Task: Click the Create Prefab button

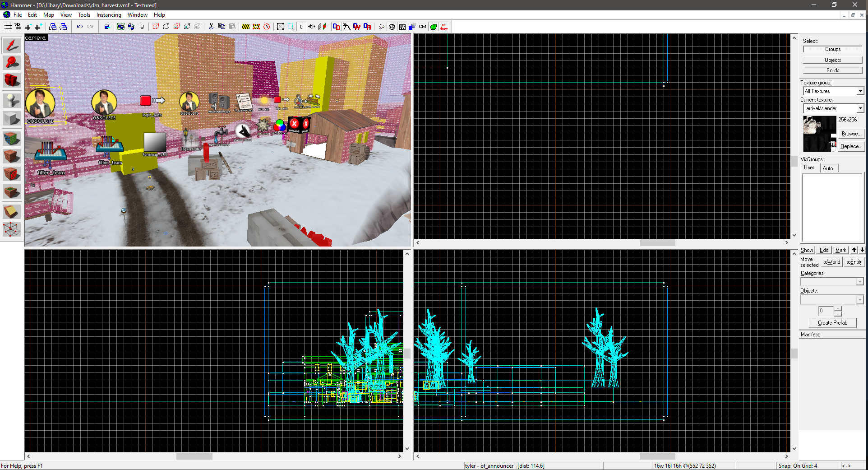Action: (x=832, y=323)
